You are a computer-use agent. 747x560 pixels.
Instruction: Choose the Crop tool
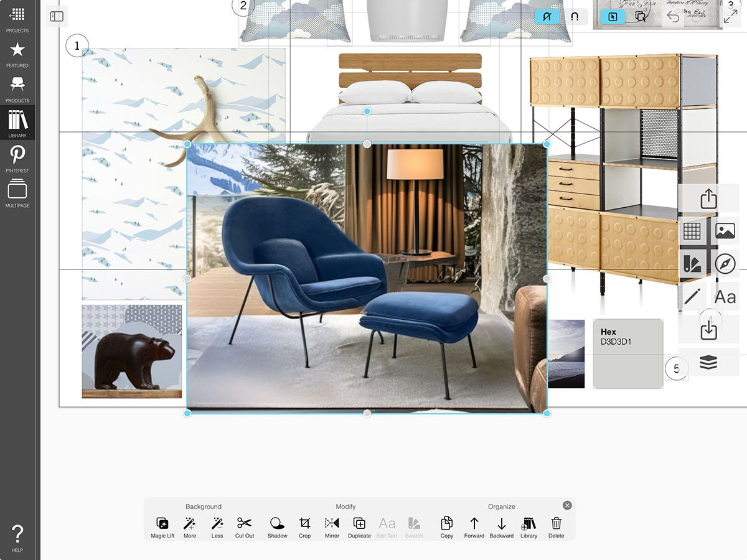point(304,527)
